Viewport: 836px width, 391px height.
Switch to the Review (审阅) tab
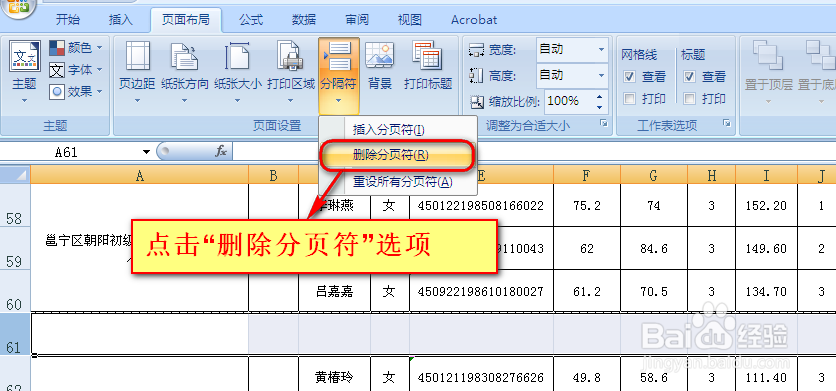357,20
